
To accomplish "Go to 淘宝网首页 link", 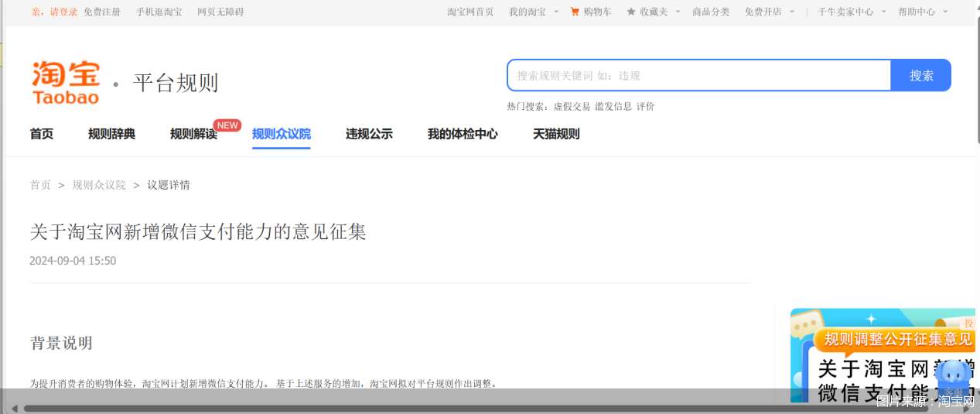I will (470, 12).
